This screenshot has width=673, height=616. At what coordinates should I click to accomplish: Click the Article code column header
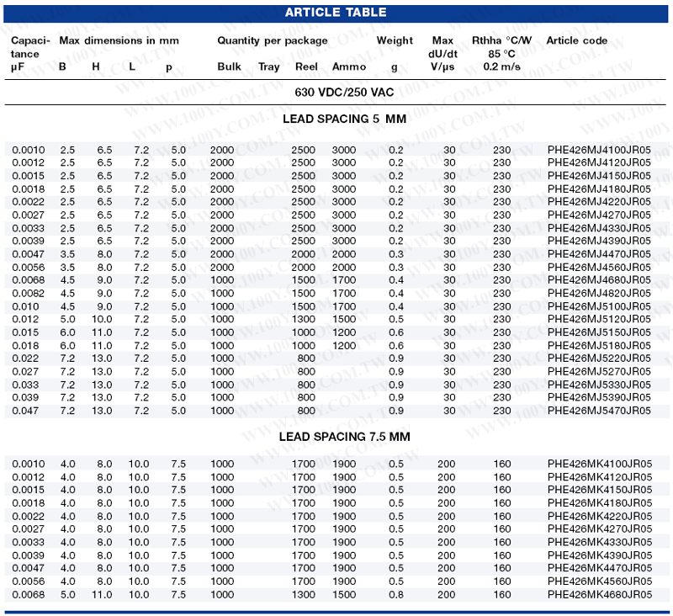coord(576,40)
